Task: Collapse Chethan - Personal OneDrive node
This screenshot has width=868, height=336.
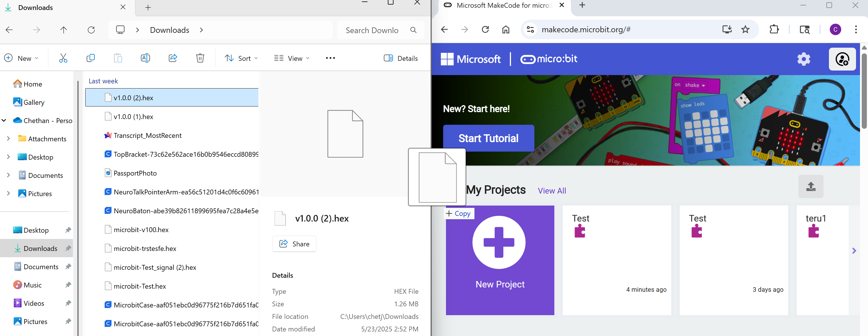Action: (4, 120)
